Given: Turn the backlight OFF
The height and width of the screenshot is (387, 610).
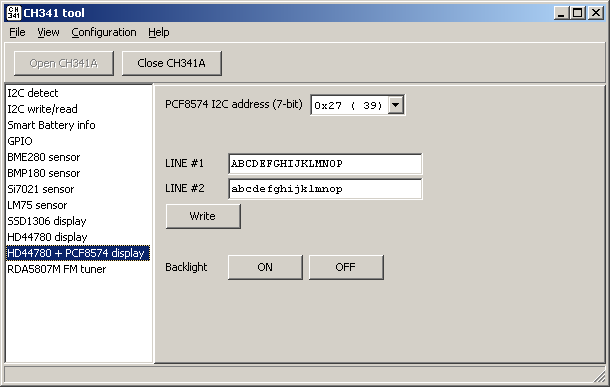Looking at the screenshot, I should click(x=346, y=267).
